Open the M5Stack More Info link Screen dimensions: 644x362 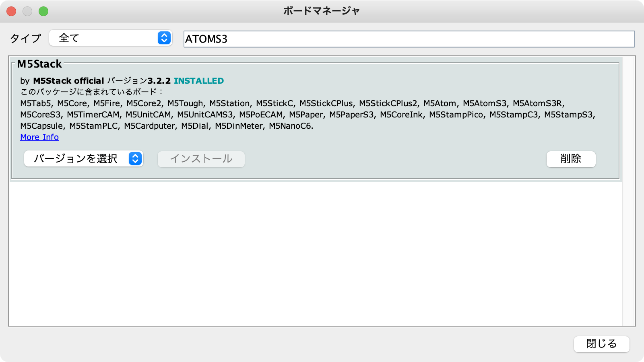(x=39, y=137)
